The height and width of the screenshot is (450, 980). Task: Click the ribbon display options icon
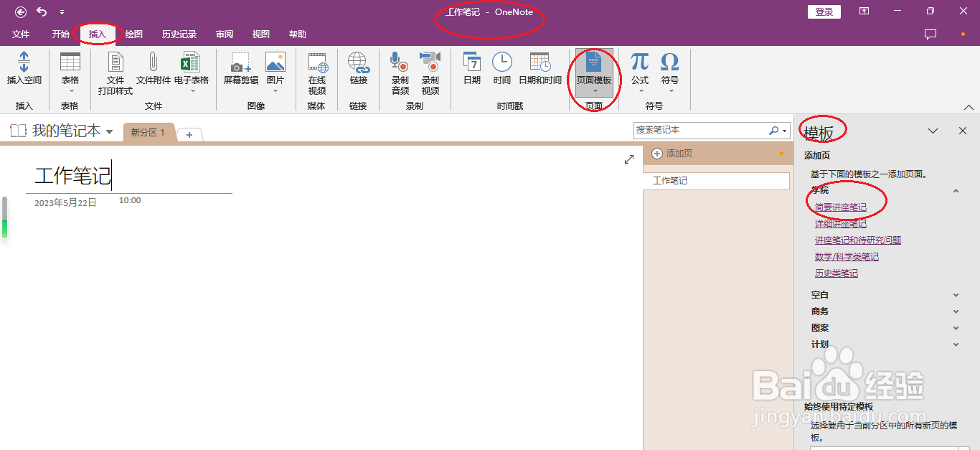(864, 11)
